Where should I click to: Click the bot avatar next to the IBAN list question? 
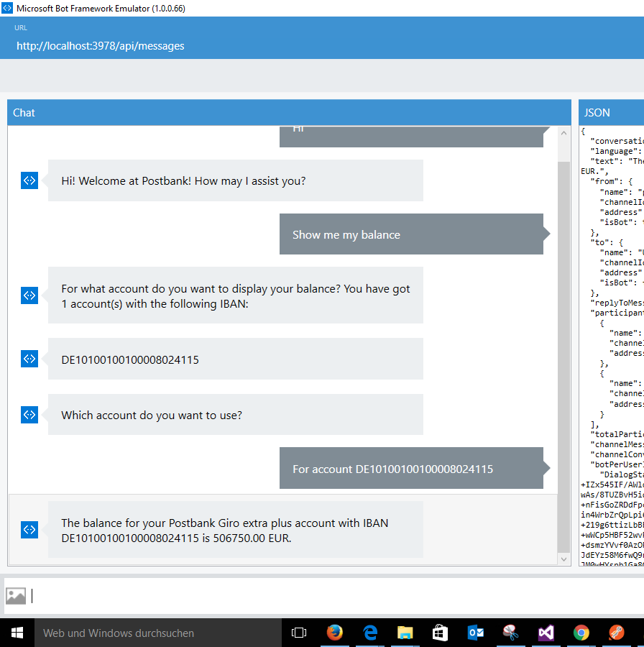point(29,295)
